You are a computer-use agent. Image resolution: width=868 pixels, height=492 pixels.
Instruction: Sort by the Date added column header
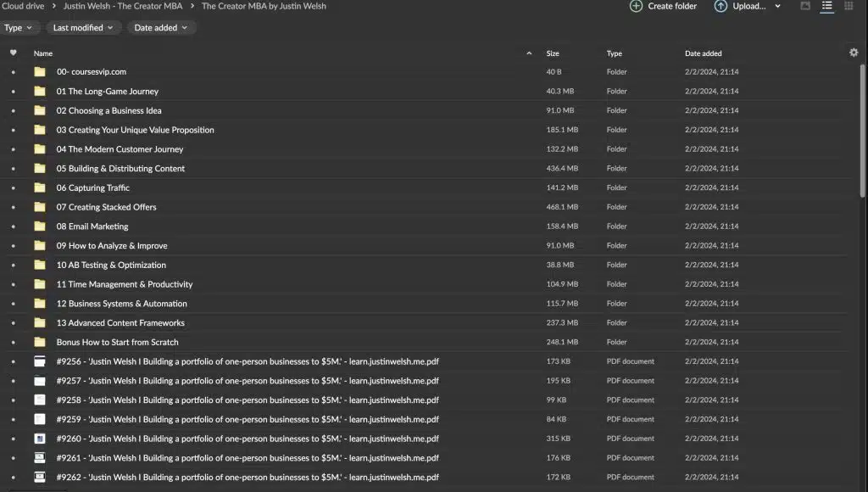point(703,53)
